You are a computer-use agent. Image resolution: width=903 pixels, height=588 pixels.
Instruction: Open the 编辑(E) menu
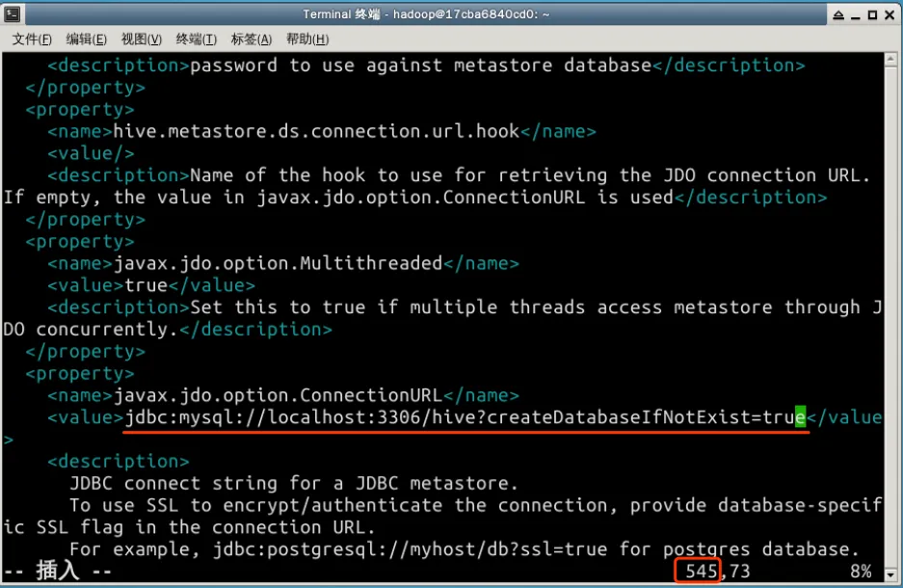[x=87, y=40]
